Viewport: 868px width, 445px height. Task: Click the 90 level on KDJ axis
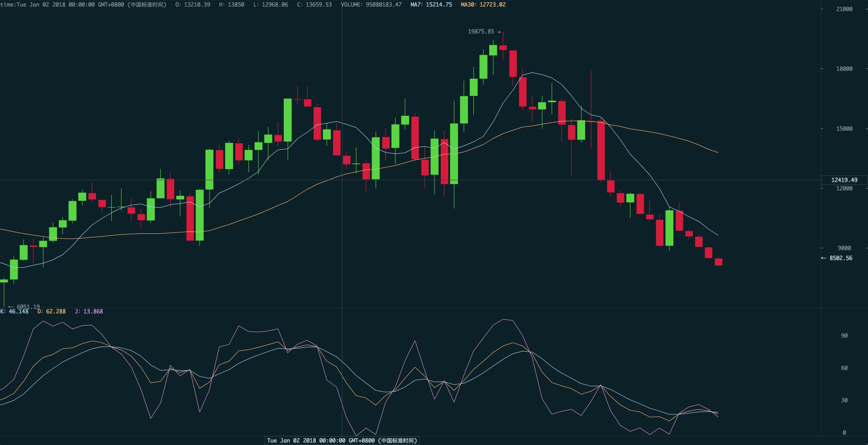point(844,336)
